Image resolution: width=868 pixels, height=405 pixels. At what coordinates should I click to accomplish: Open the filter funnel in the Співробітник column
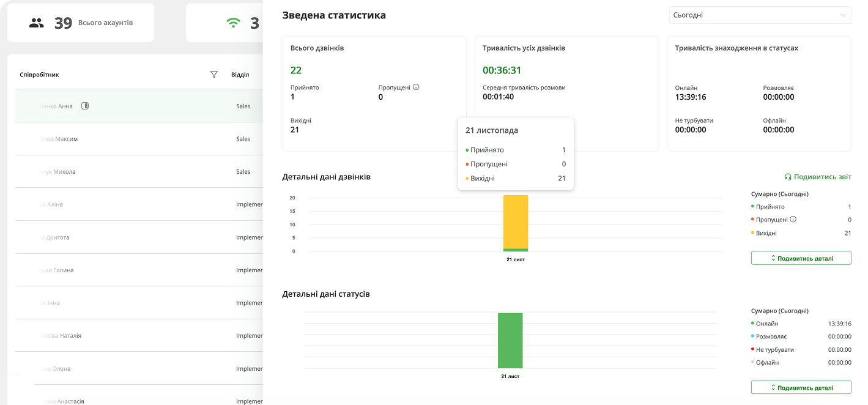pyautogui.click(x=214, y=74)
